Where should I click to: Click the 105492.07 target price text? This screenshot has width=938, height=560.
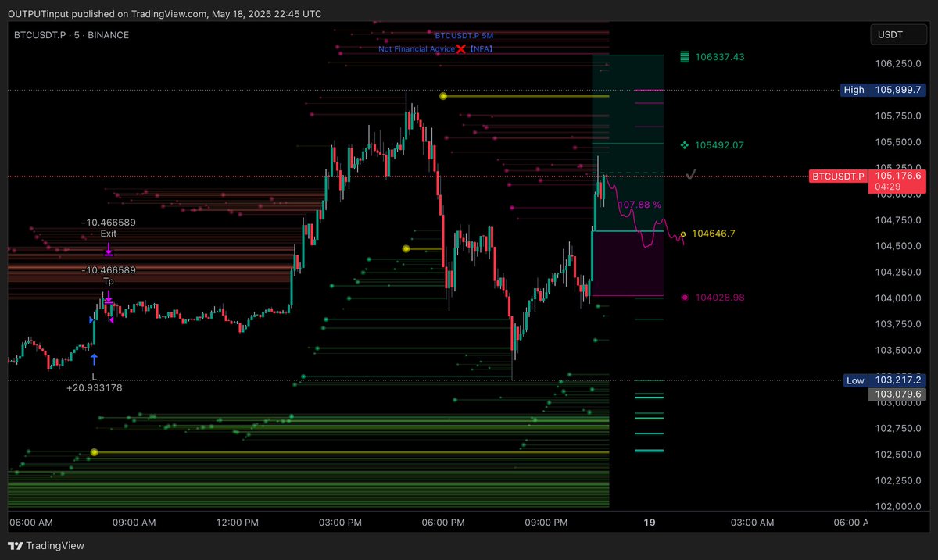tap(719, 145)
